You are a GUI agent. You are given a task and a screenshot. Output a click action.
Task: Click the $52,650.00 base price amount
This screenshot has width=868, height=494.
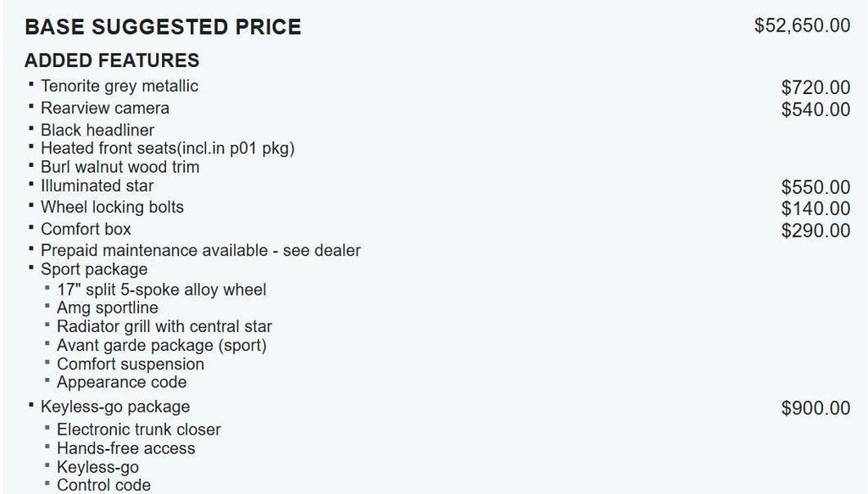pos(802,25)
